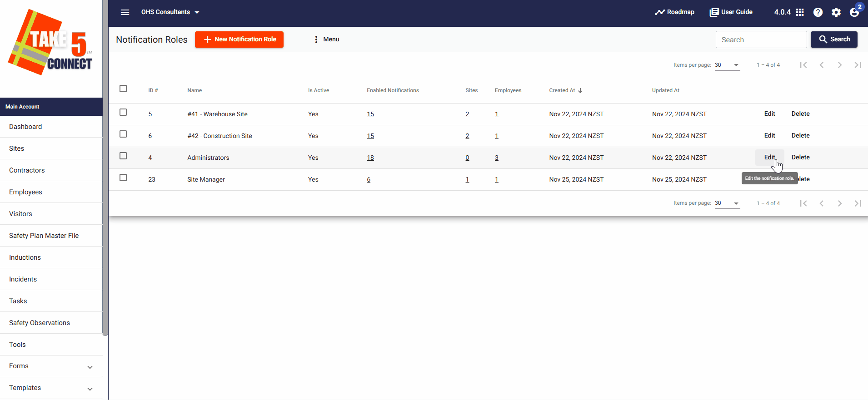Go to next page in bottom paginator
Viewport: 868px width, 400px height.
click(840, 203)
